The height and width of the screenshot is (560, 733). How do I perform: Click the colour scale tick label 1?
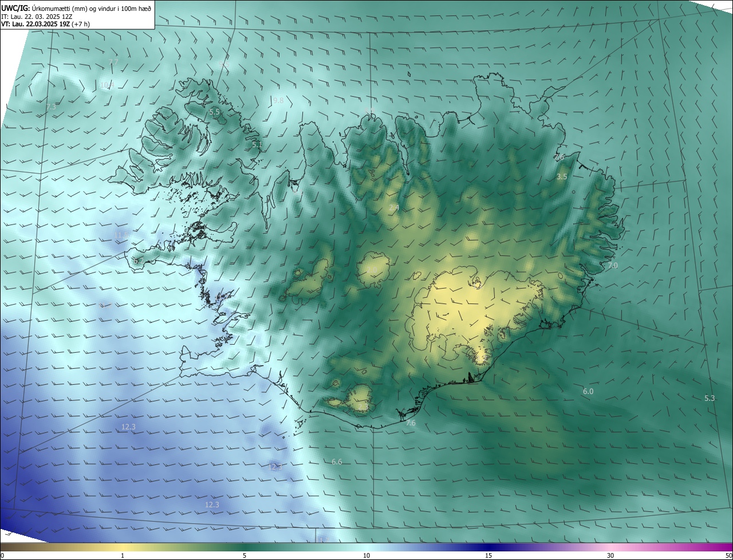(x=123, y=555)
